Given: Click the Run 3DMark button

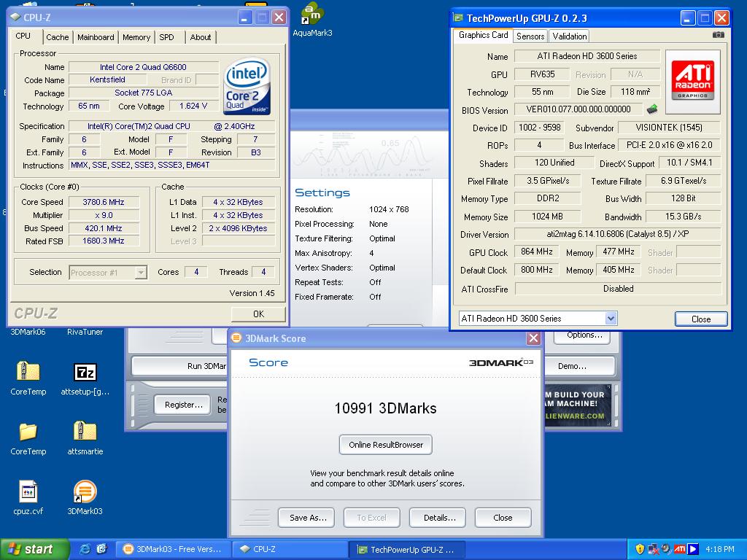Looking at the screenshot, I should click(x=179, y=366).
